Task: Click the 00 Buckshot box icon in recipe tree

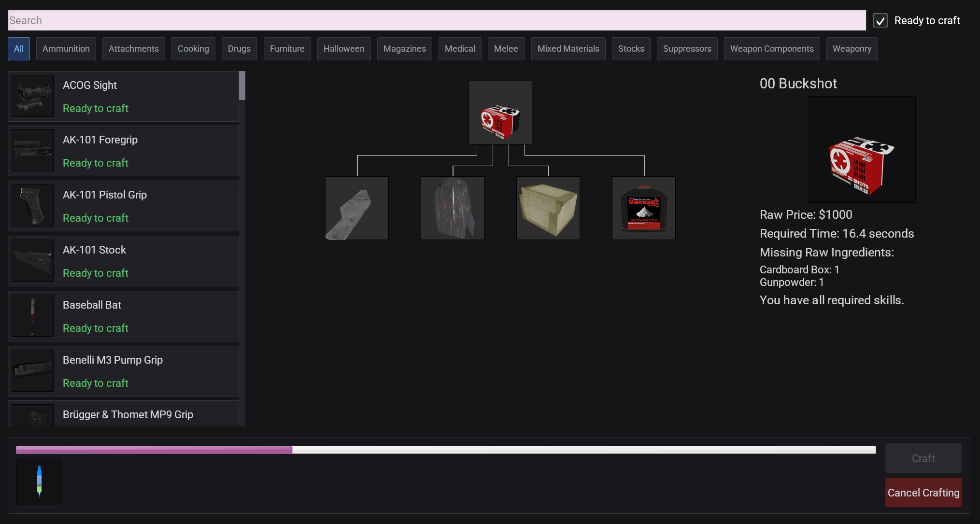Action: 500,113
